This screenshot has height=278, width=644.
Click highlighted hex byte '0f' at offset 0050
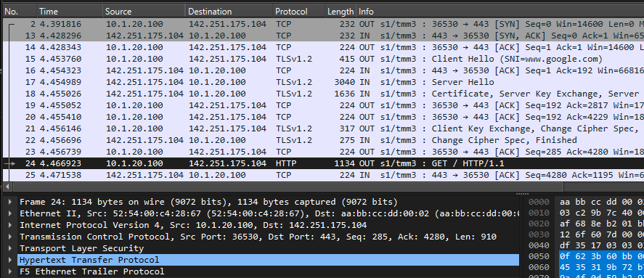[x=565, y=256]
